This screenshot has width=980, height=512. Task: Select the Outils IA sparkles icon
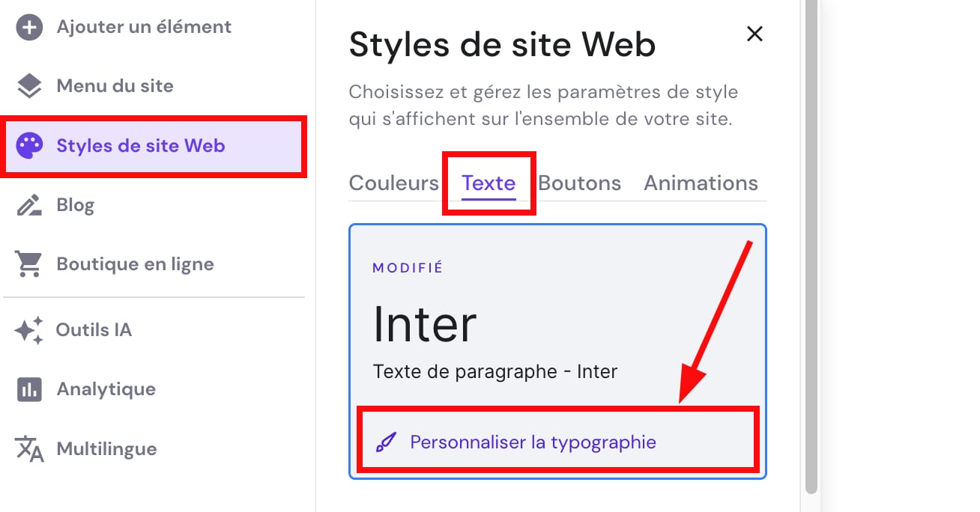coord(28,329)
